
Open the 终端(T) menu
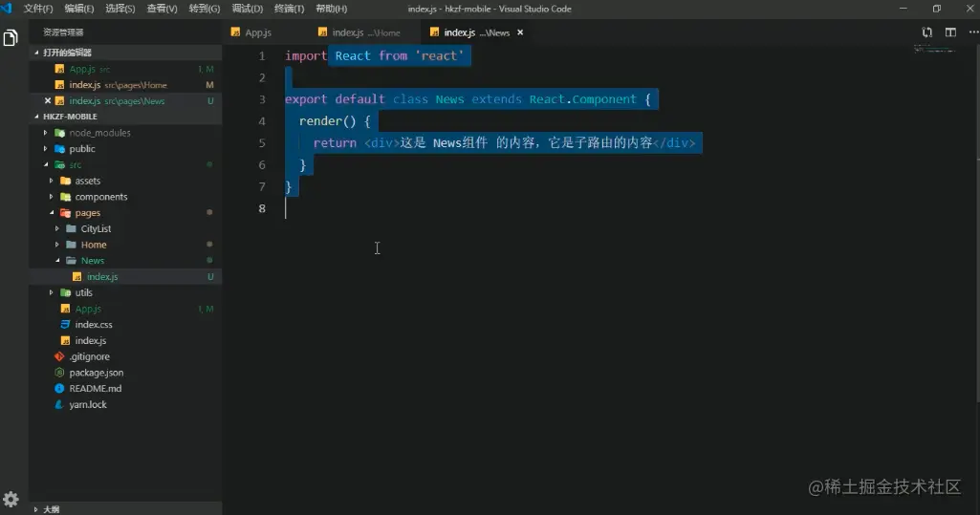290,9
